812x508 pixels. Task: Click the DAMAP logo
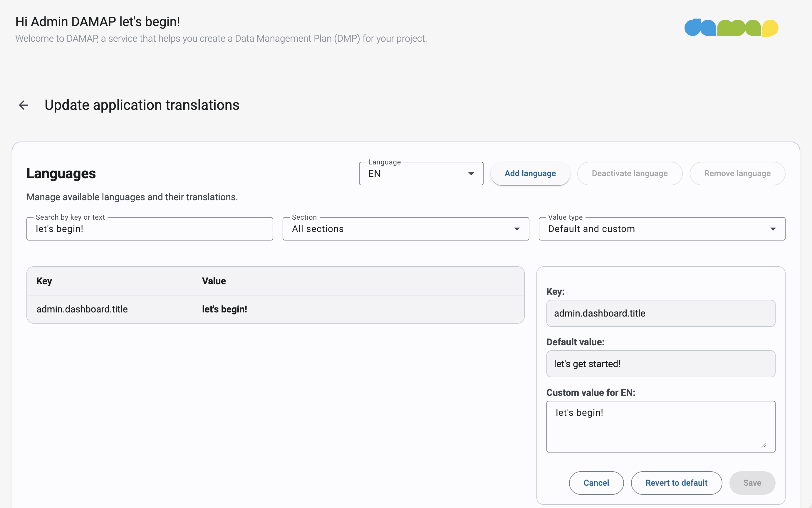(x=731, y=28)
